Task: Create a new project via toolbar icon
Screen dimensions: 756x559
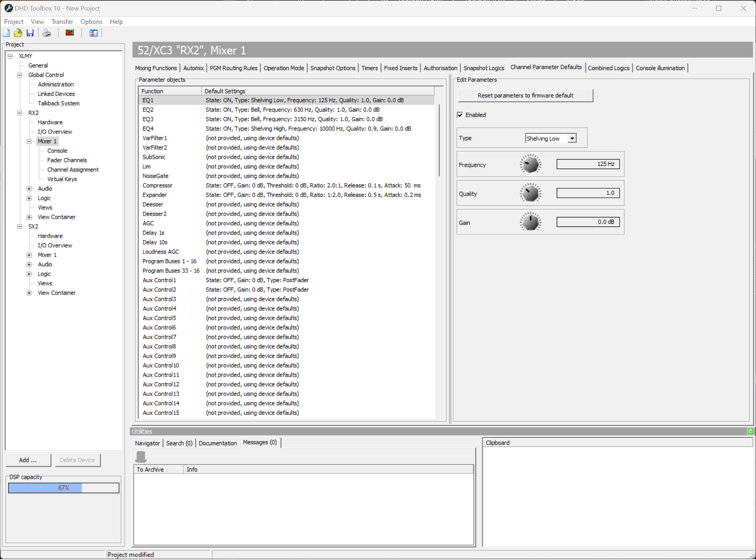Action: 6,33
